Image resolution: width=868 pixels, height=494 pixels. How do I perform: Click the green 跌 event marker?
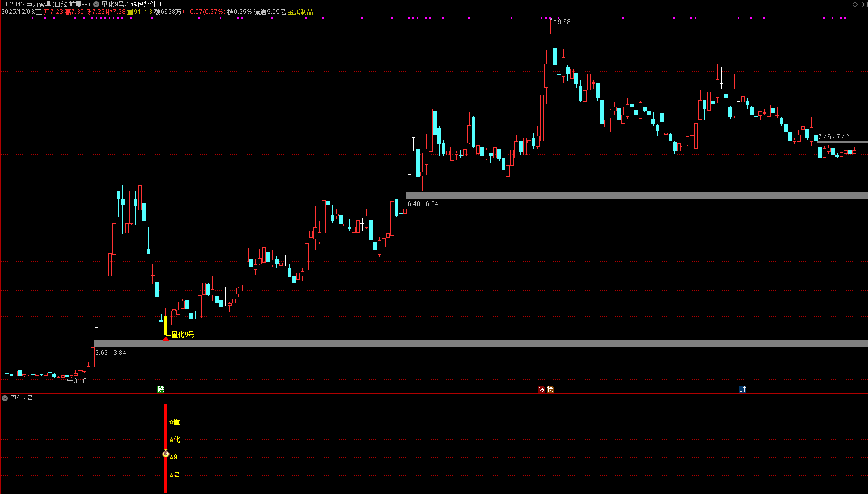click(160, 389)
